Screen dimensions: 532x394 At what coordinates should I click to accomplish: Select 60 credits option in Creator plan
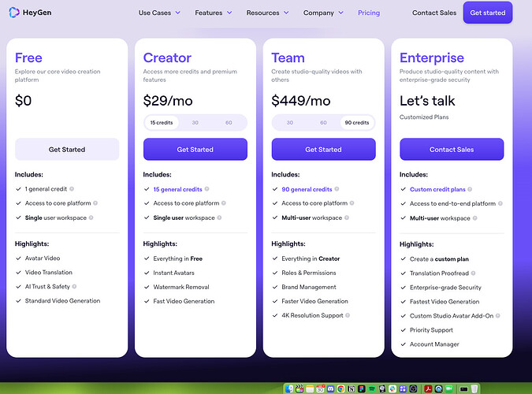click(x=229, y=122)
